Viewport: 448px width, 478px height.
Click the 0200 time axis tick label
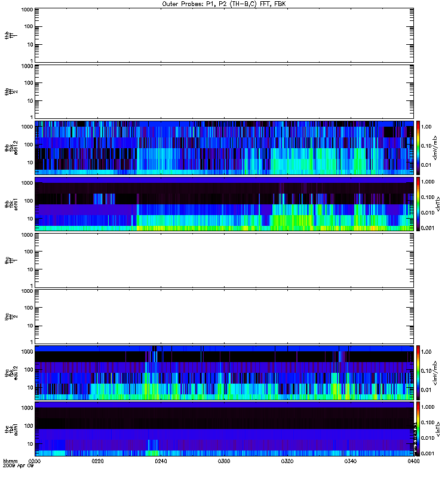click(35, 461)
